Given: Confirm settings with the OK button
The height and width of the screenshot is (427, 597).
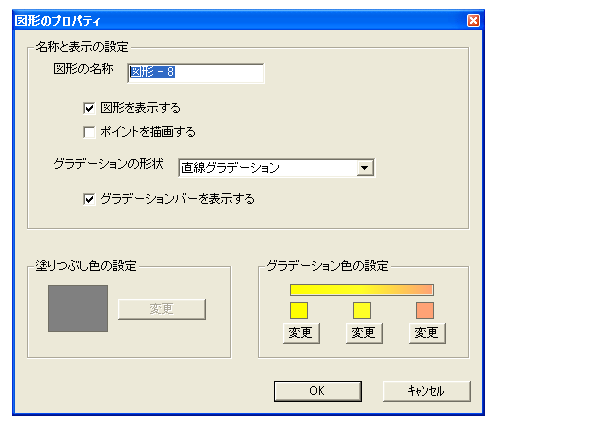Looking at the screenshot, I should 318,391.
